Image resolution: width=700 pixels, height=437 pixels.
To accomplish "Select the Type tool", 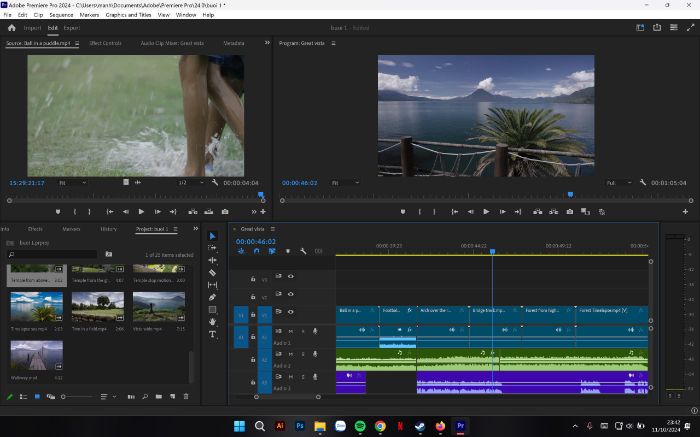I will [x=212, y=334].
